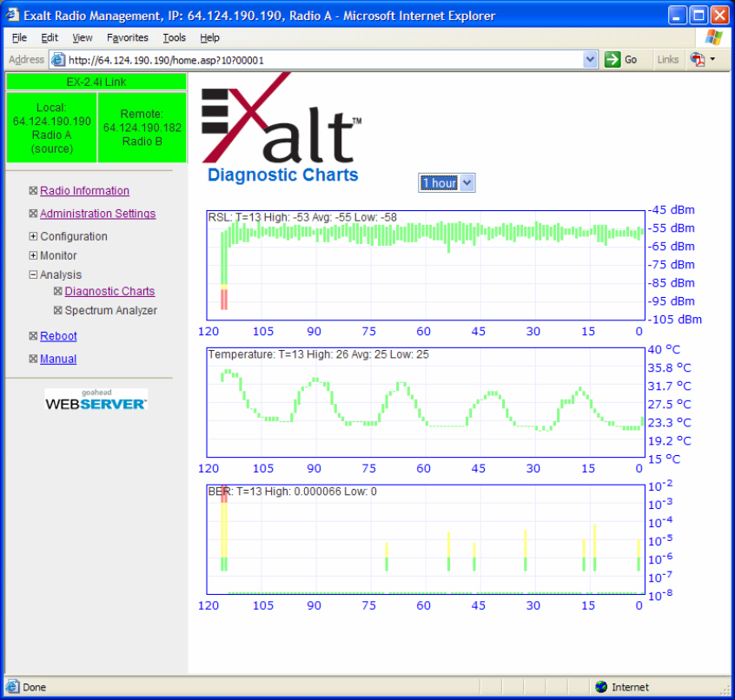
Task: Click the Local 64.124.190.190 Radio A panel
Action: click(51, 128)
